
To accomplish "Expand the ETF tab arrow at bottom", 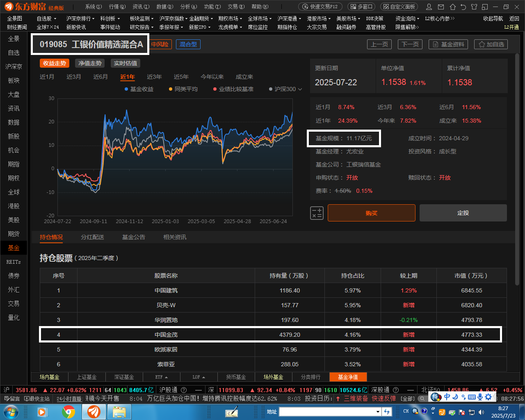I will pyautogui.click(x=166, y=377).
